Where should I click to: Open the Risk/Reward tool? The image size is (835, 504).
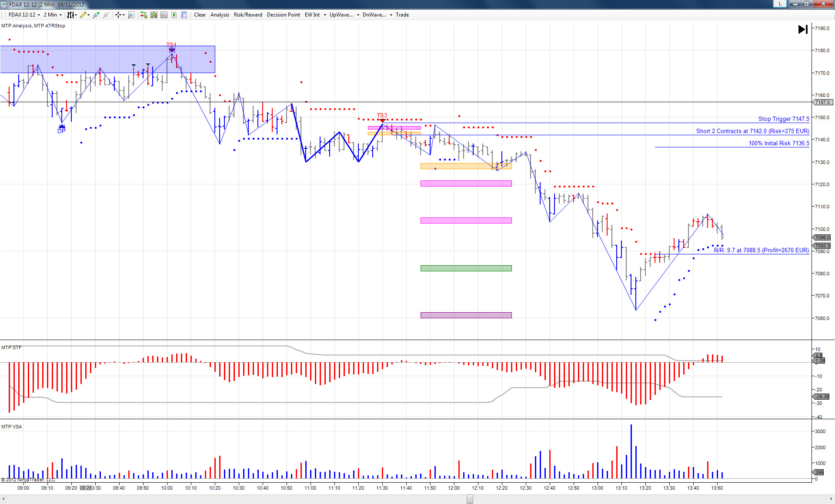248,15
